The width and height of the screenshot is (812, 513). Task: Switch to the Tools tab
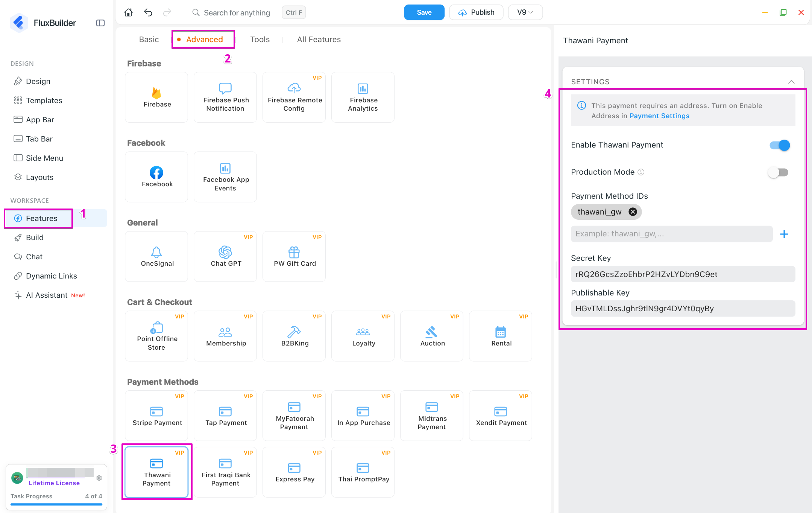coord(260,40)
